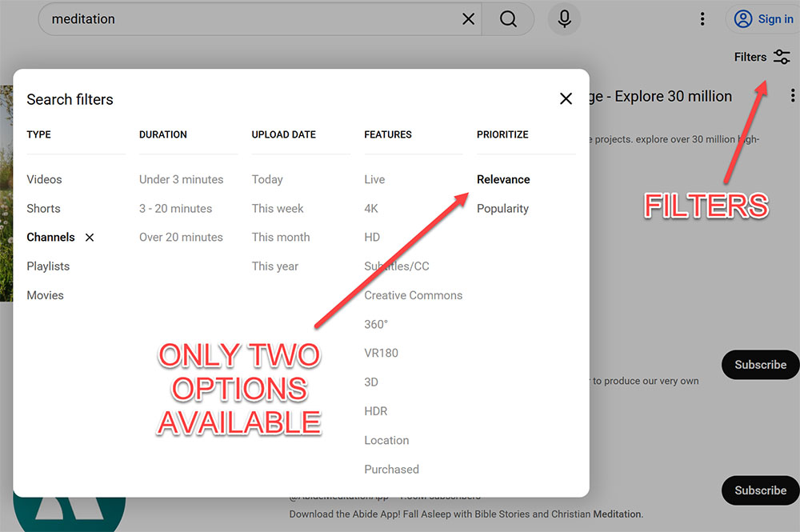Open the three-dot options menu in the top bar
The height and width of the screenshot is (532, 800).
pyautogui.click(x=702, y=18)
